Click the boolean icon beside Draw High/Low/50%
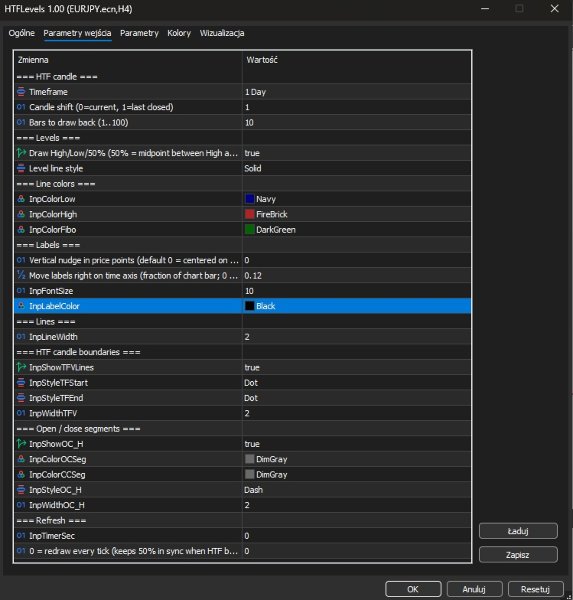Image resolution: width=573 pixels, height=600 pixels. pyautogui.click(x=21, y=153)
